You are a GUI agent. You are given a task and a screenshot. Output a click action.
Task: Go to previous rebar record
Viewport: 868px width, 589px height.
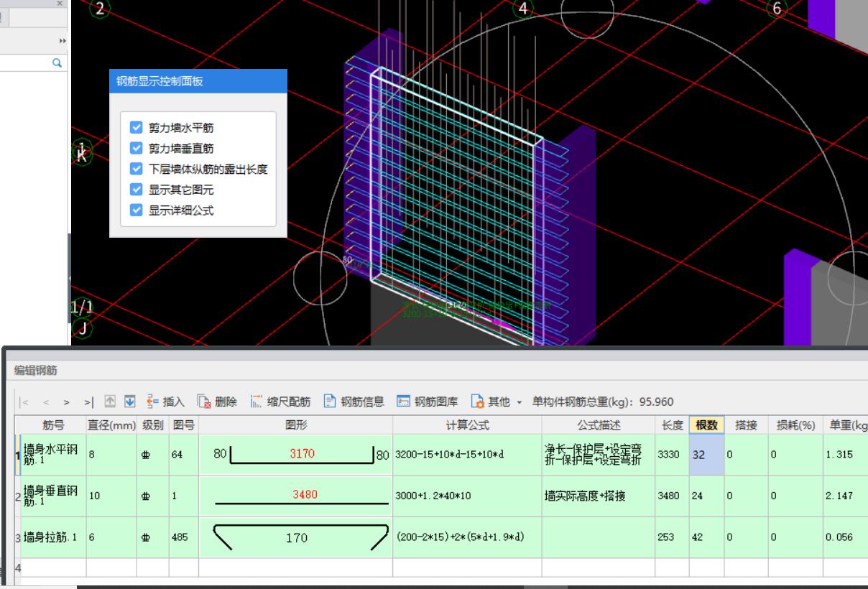click(x=46, y=402)
